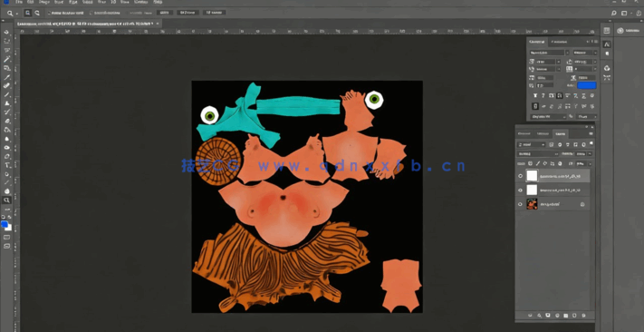The height and width of the screenshot is (332, 644).
Task: Hide the bottom locked texture layer eye
Action: click(521, 204)
